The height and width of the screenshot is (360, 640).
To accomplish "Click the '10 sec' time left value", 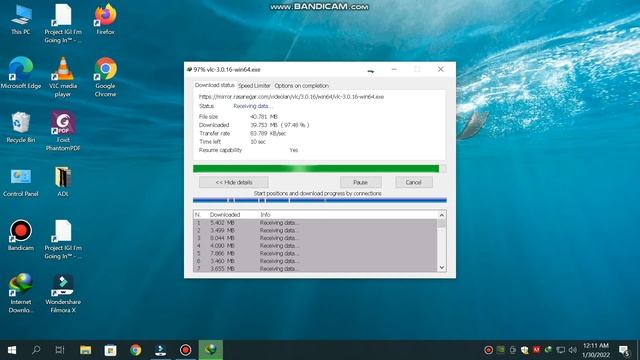I will tap(258, 142).
